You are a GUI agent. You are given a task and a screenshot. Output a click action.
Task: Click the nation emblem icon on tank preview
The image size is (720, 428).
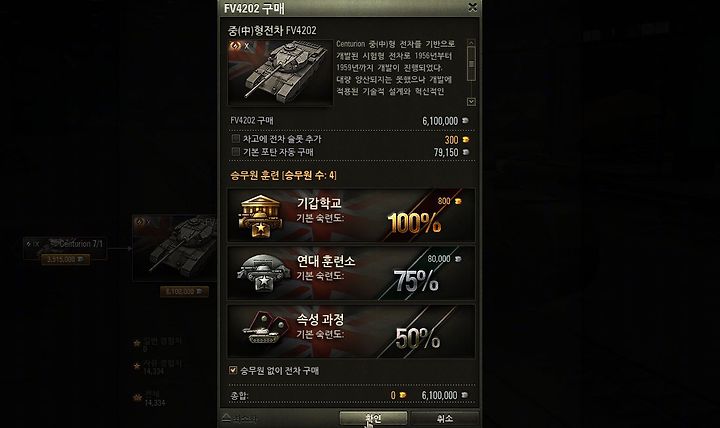(236, 45)
